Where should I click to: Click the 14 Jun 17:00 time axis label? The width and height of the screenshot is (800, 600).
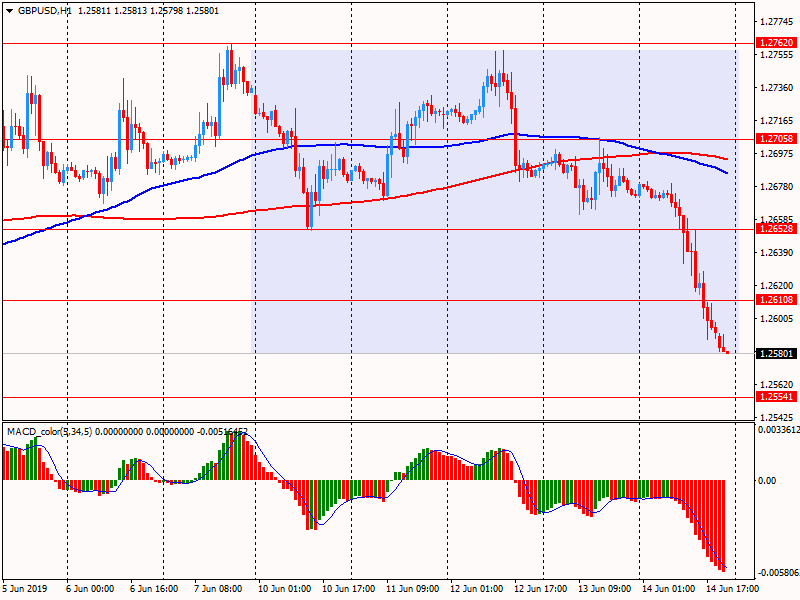coord(733,589)
